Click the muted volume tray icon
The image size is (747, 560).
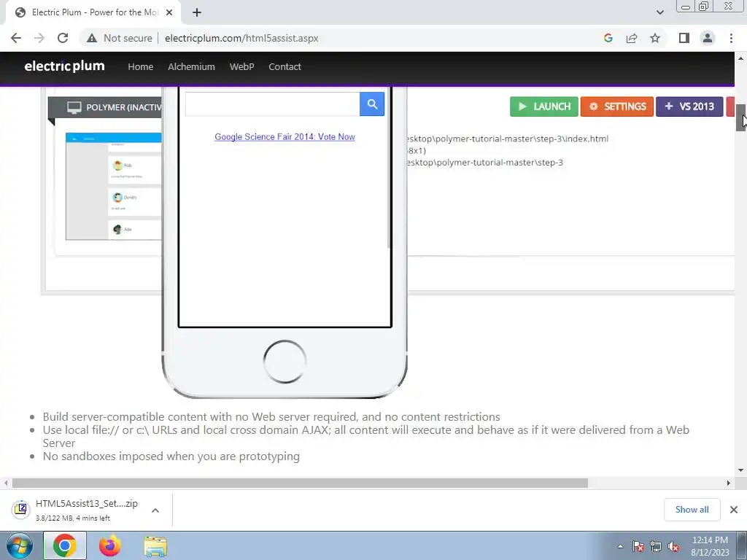(x=673, y=546)
